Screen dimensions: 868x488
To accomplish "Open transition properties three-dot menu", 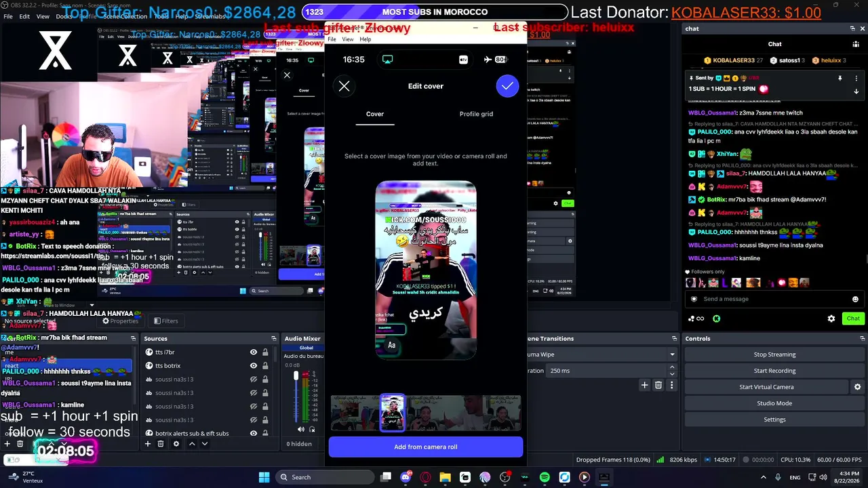I will coord(671,385).
